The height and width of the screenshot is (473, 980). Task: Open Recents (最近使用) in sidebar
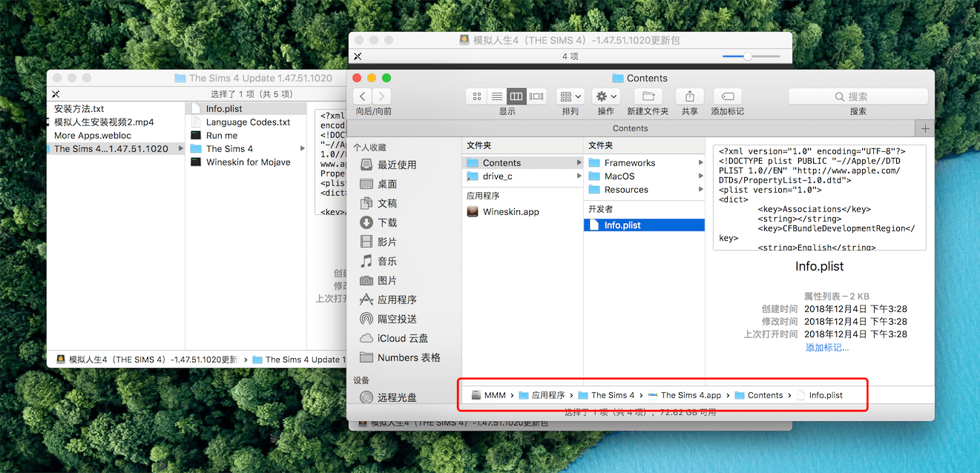tap(396, 165)
